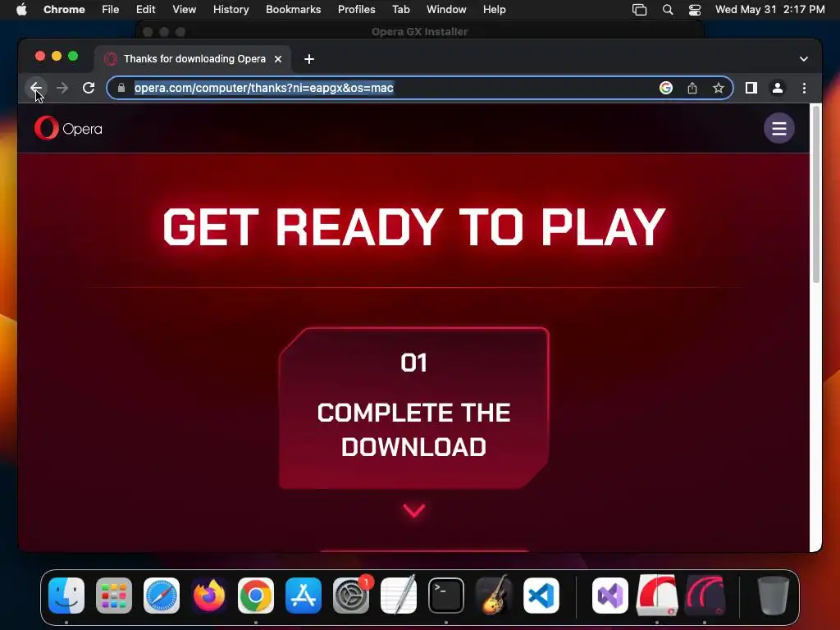Image resolution: width=840 pixels, height=630 pixels.
Task: Click the Chrome icon in the Dock
Action: pos(256,596)
